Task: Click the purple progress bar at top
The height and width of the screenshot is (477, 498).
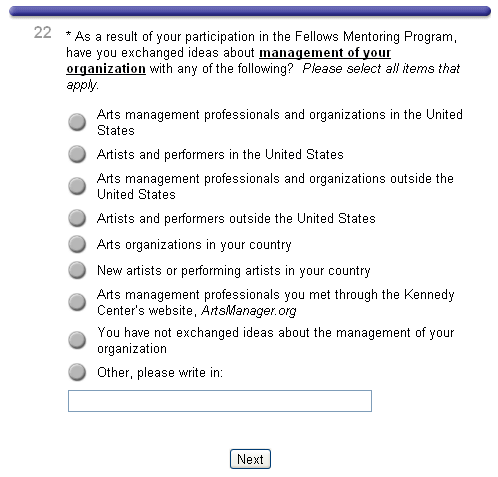Action: tap(250, 11)
